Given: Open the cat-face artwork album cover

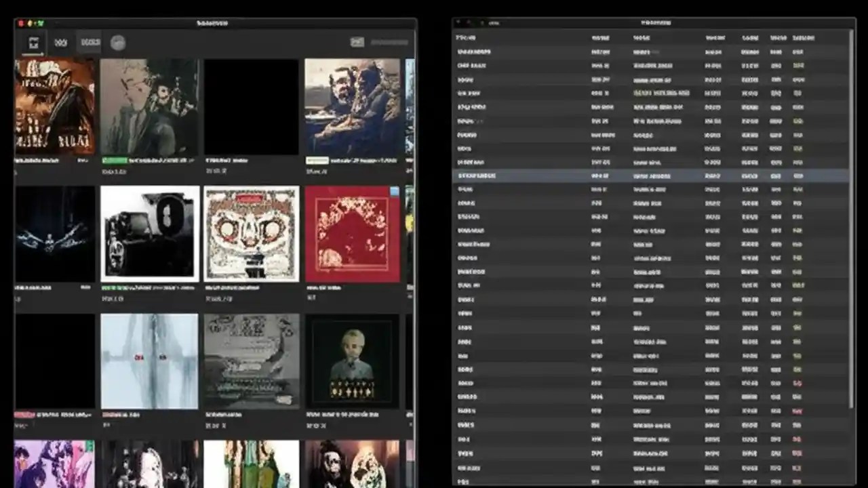Looking at the screenshot, I should click(x=251, y=233).
